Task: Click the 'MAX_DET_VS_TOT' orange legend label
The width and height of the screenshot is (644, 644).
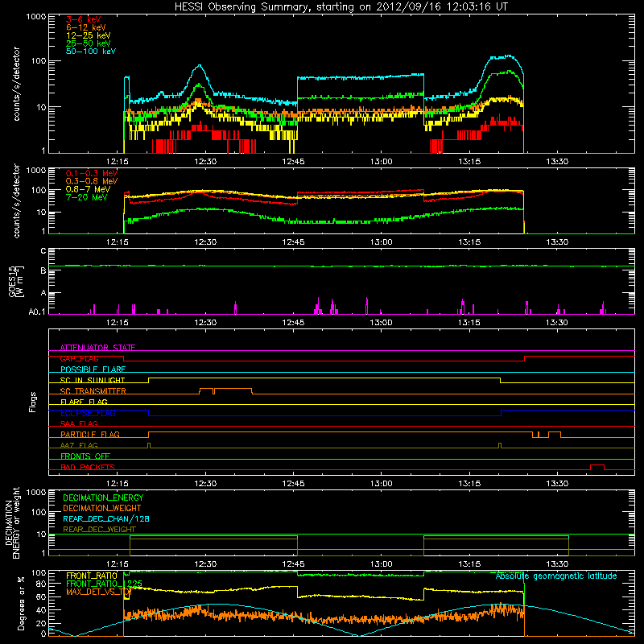Action: [x=98, y=592]
